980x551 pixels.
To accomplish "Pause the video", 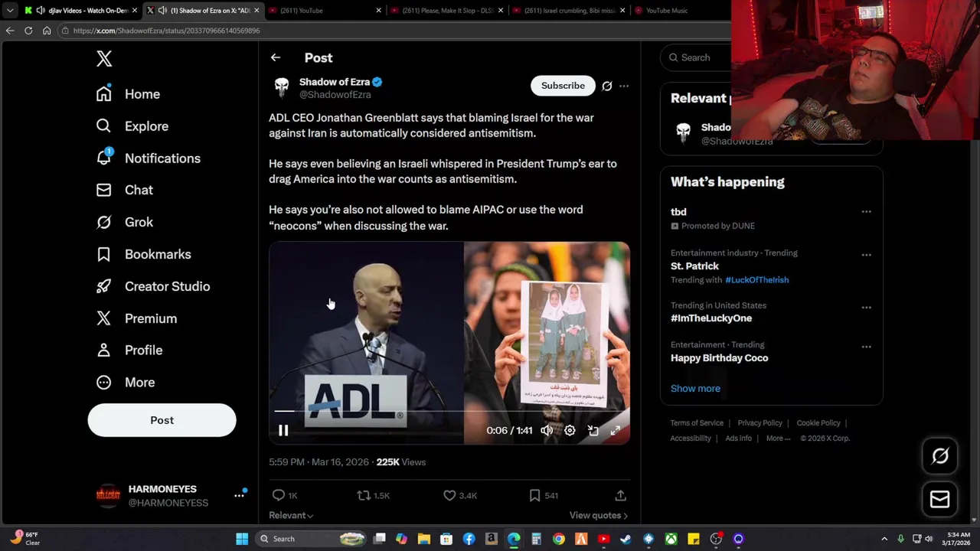I will tap(283, 431).
